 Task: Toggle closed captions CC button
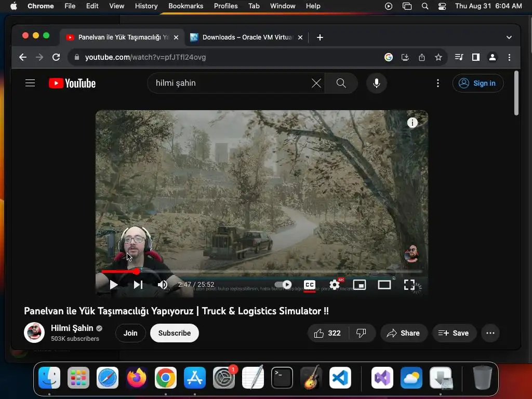(x=310, y=285)
